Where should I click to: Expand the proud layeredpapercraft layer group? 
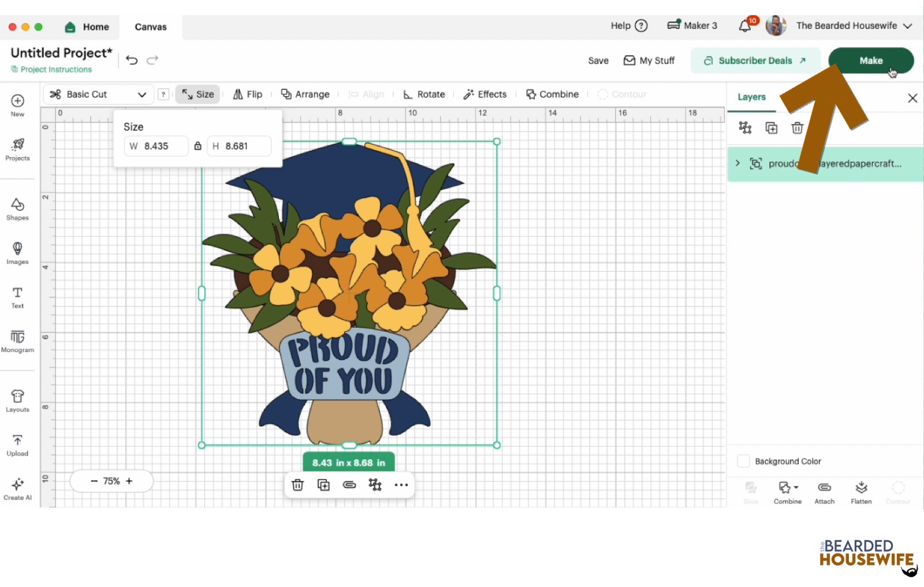[737, 163]
